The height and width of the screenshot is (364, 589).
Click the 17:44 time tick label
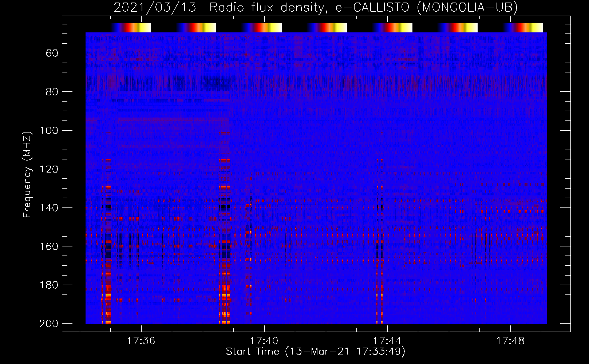tap(387, 341)
